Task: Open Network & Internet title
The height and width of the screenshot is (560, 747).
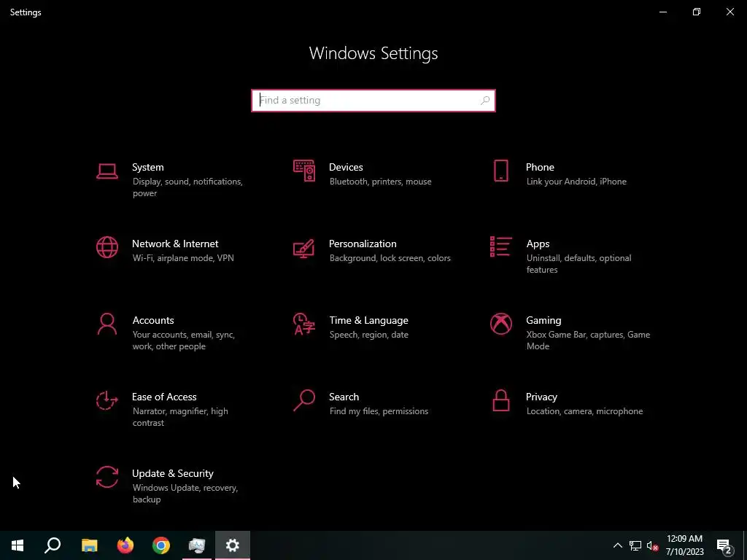Action: coord(175,244)
